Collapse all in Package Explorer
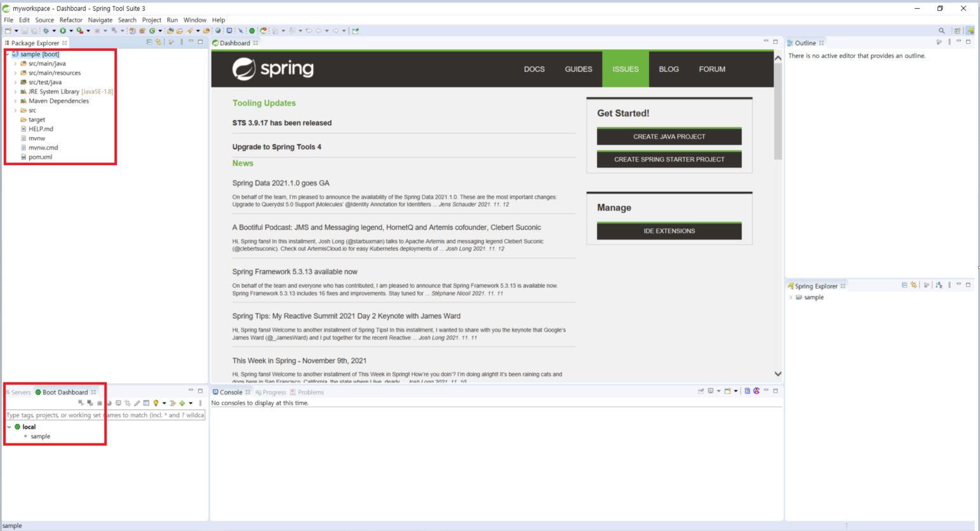 pyautogui.click(x=149, y=42)
